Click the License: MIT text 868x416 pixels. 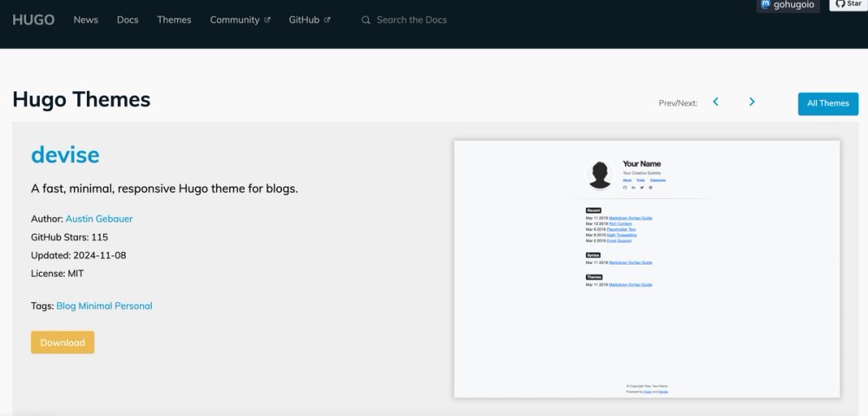(x=57, y=274)
